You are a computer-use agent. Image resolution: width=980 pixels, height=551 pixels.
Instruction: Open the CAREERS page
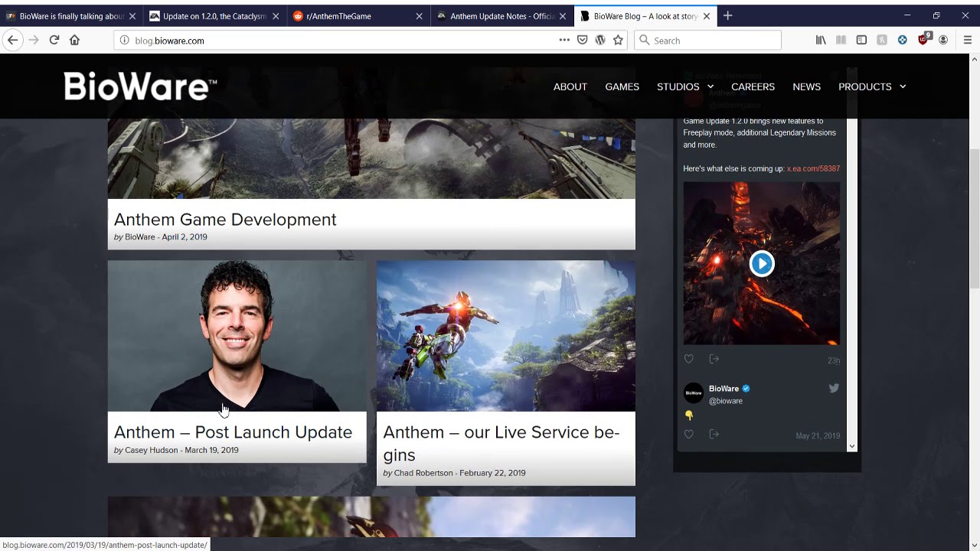(753, 86)
